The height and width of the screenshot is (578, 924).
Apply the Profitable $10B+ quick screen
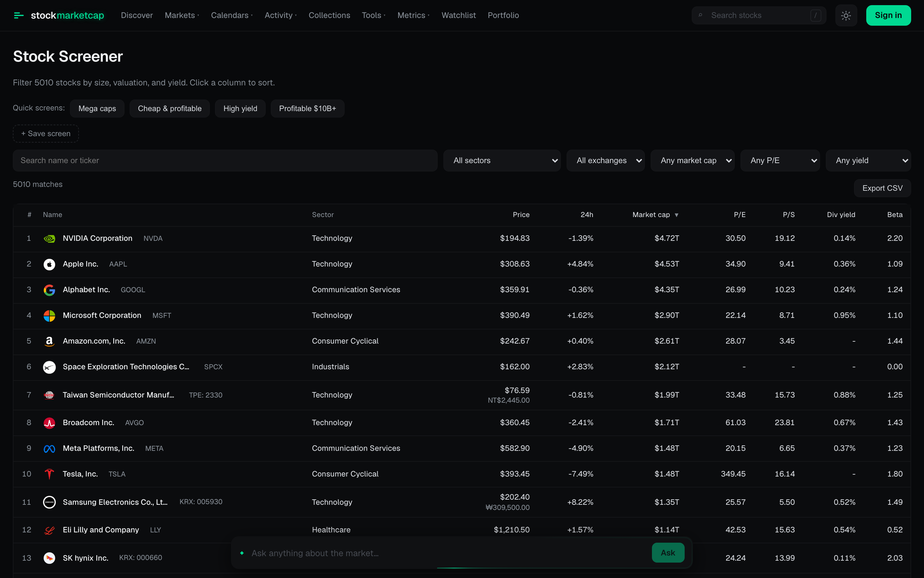pos(307,109)
